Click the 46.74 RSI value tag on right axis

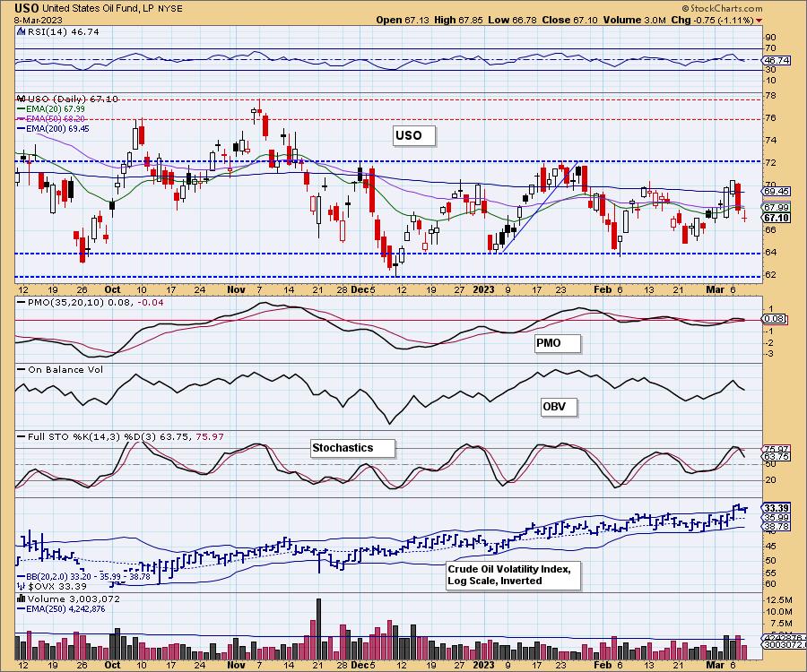pos(777,60)
